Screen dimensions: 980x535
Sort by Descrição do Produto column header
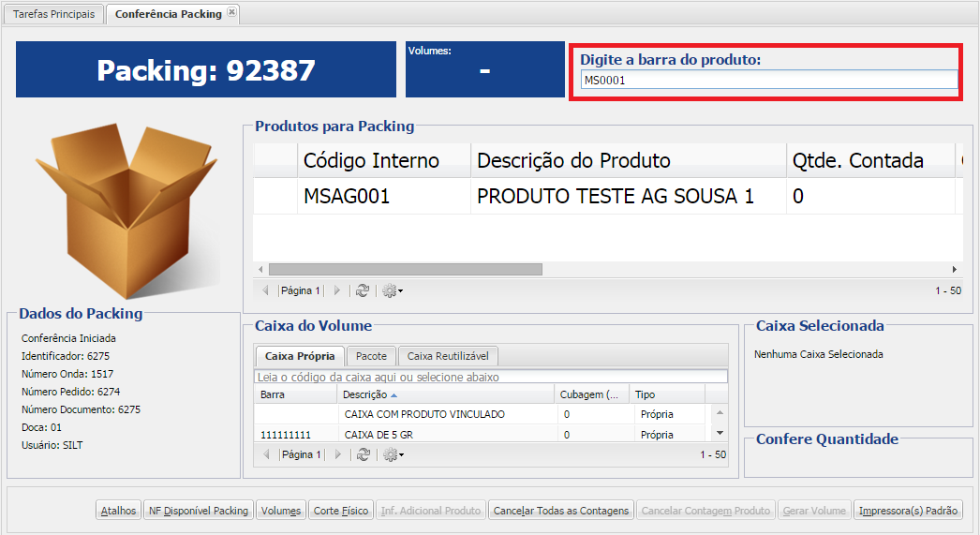pos(628,160)
